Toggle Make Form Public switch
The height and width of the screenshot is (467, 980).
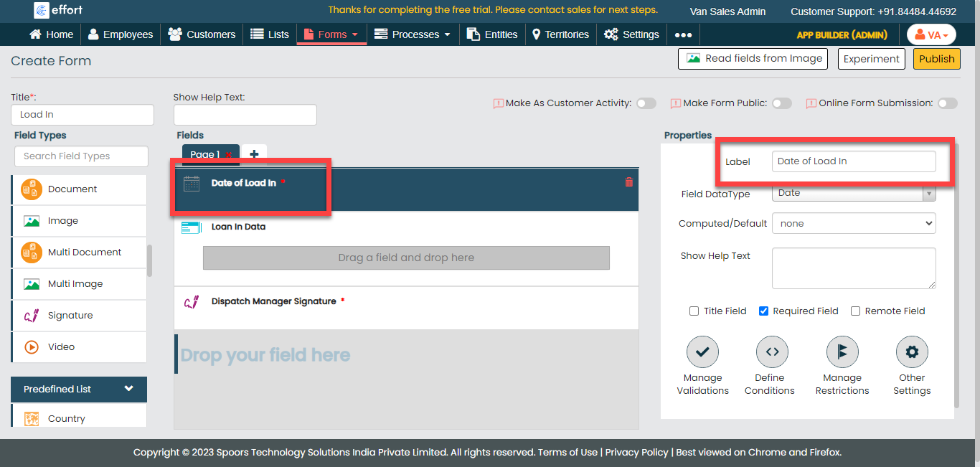point(781,103)
